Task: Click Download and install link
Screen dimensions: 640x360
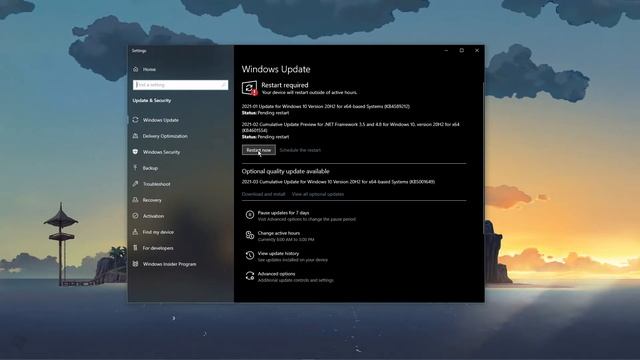Action: pos(263,194)
